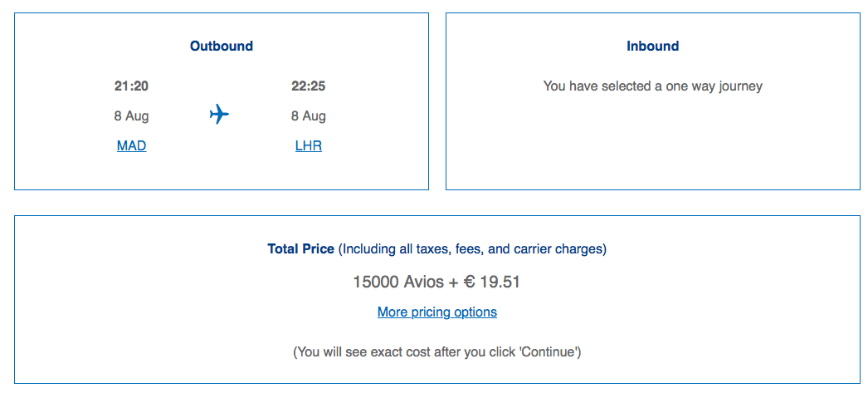Click the Avios amount text

[398, 282]
